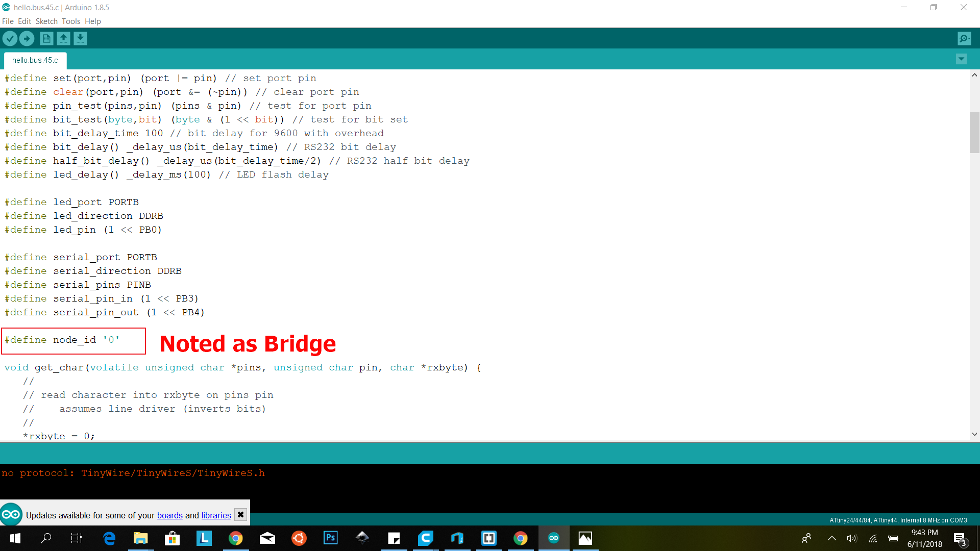Click the Upload arrow icon

click(27, 38)
